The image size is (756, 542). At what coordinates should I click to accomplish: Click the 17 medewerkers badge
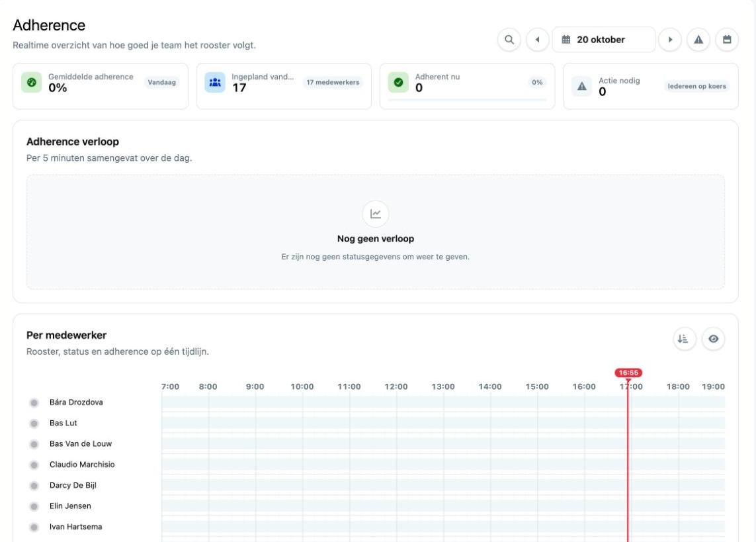(333, 83)
